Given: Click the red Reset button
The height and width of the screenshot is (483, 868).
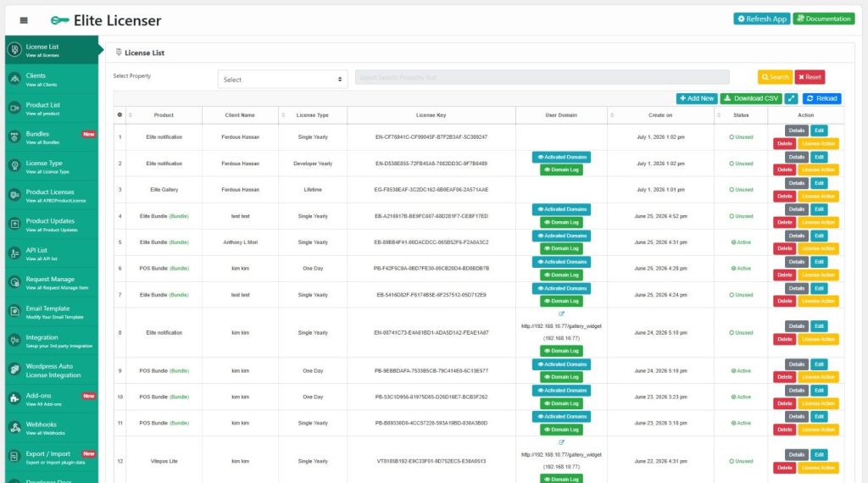Looking at the screenshot, I should click(x=810, y=77).
